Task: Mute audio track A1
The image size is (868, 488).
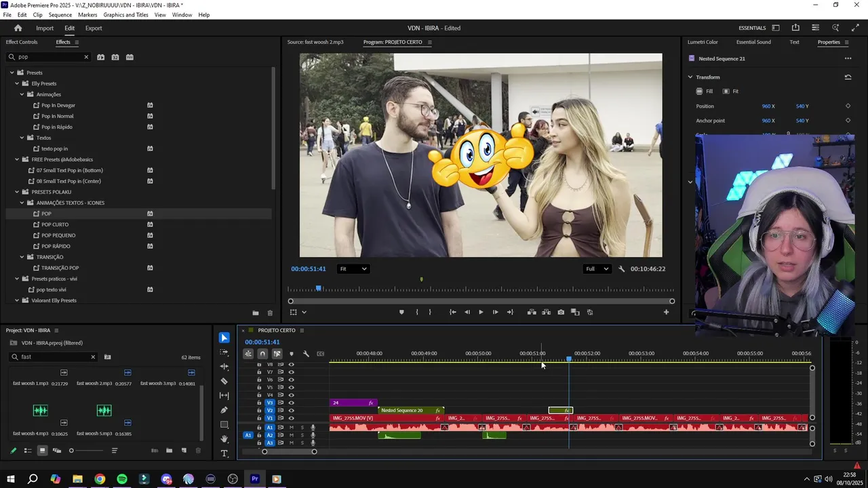Action: 292,428
